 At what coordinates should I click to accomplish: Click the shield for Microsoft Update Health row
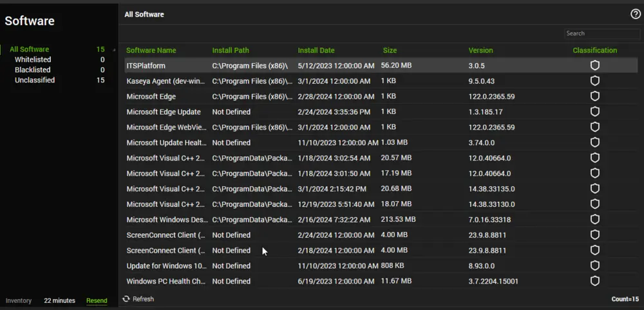(x=594, y=142)
